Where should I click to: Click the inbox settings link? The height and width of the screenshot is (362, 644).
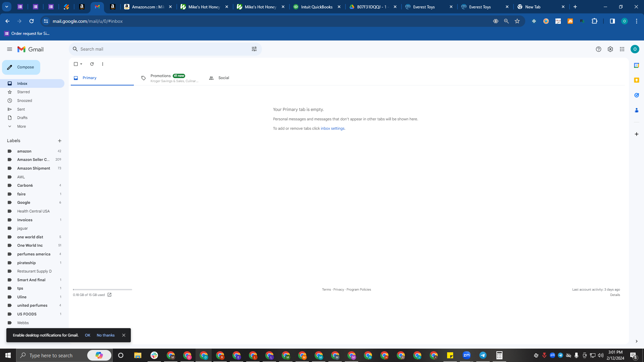(332, 128)
